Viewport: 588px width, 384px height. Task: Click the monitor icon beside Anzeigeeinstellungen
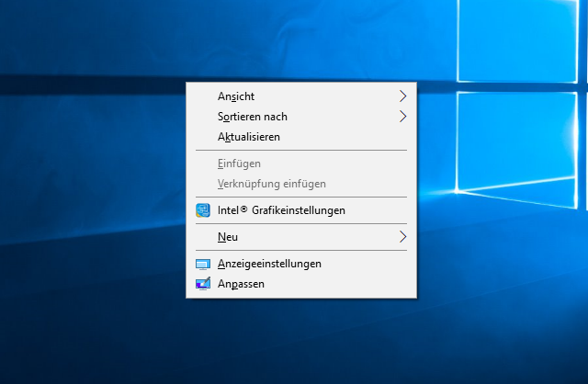pos(203,264)
